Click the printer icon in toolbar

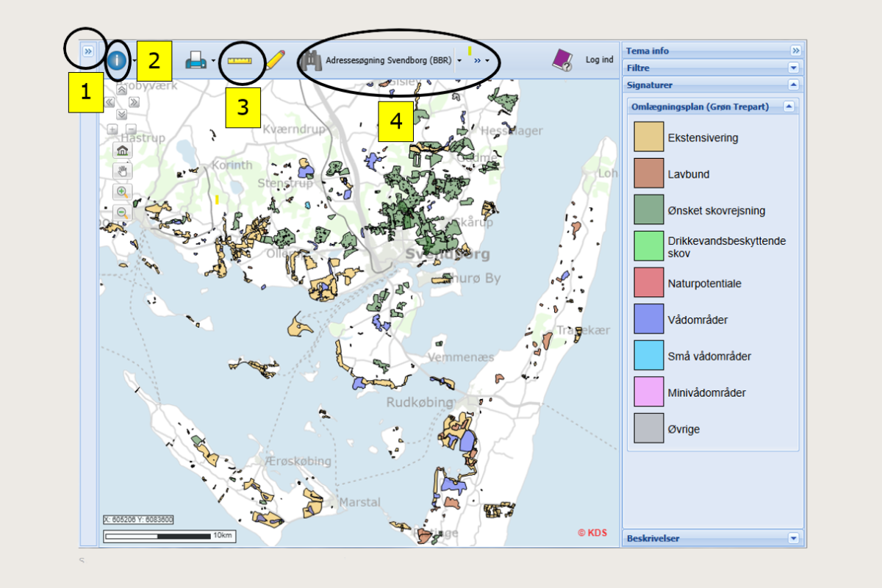click(196, 61)
